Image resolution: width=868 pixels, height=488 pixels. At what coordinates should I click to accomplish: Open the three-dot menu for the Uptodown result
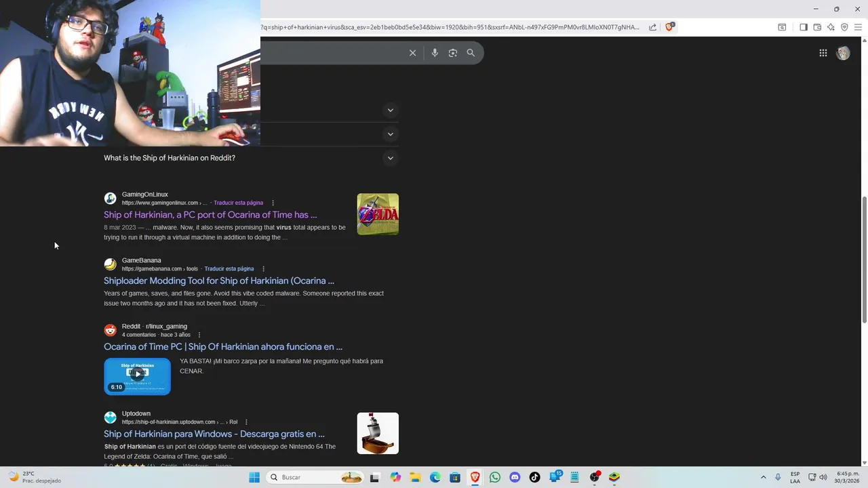[x=246, y=422]
